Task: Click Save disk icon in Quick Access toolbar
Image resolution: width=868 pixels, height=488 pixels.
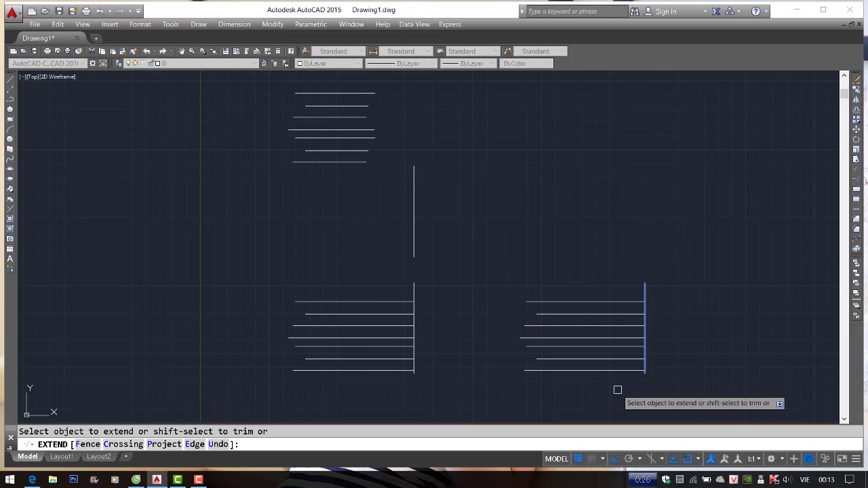Action: [x=59, y=11]
